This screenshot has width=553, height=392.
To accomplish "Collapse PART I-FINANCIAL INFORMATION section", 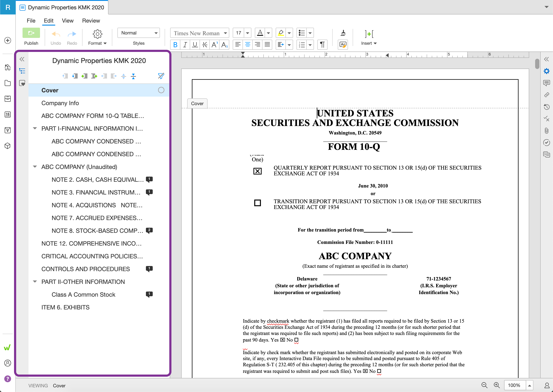I will coord(35,128).
